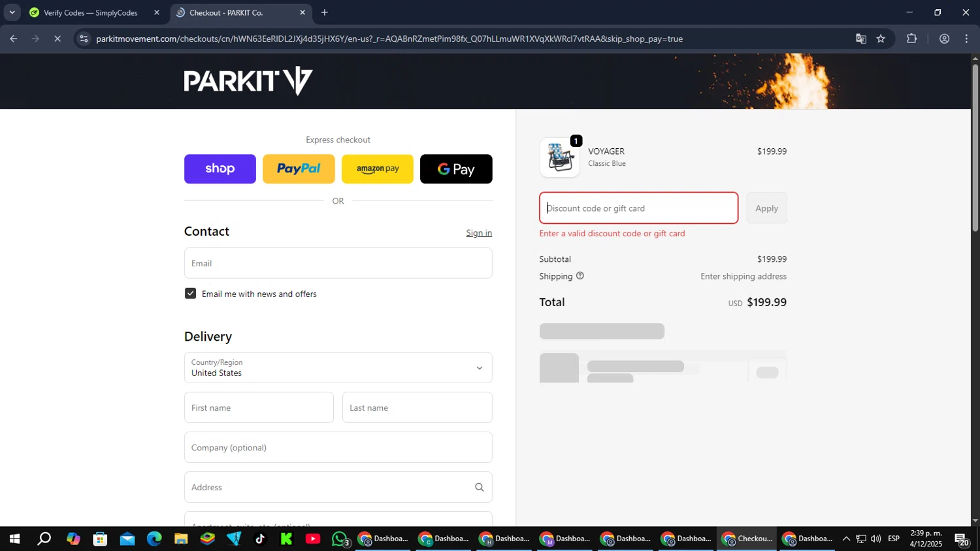
Task: Open Microsoft Store from taskbar
Action: pyautogui.click(x=100, y=539)
